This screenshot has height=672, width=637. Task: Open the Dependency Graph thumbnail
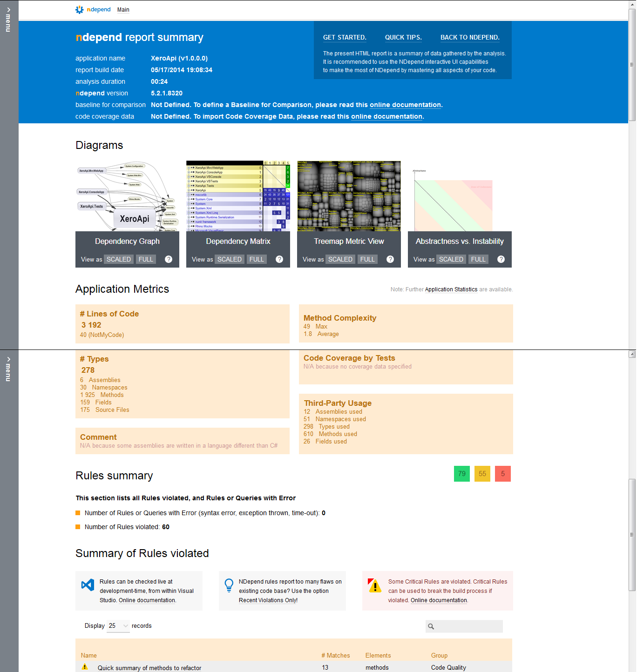(127, 196)
